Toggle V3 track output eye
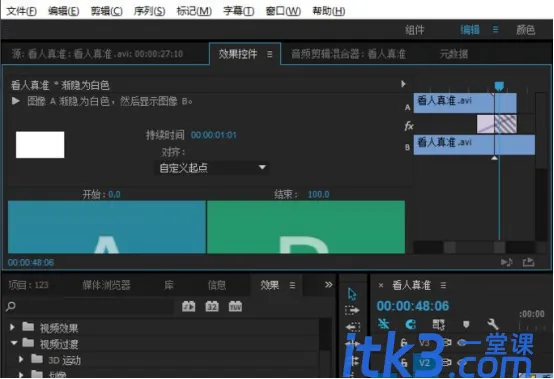 461,342
